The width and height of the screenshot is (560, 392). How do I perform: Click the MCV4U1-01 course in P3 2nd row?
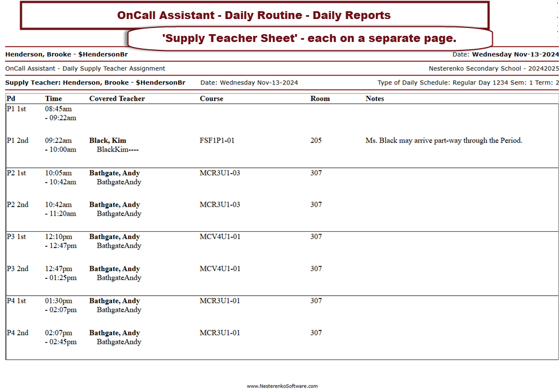(x=220, y=269)
